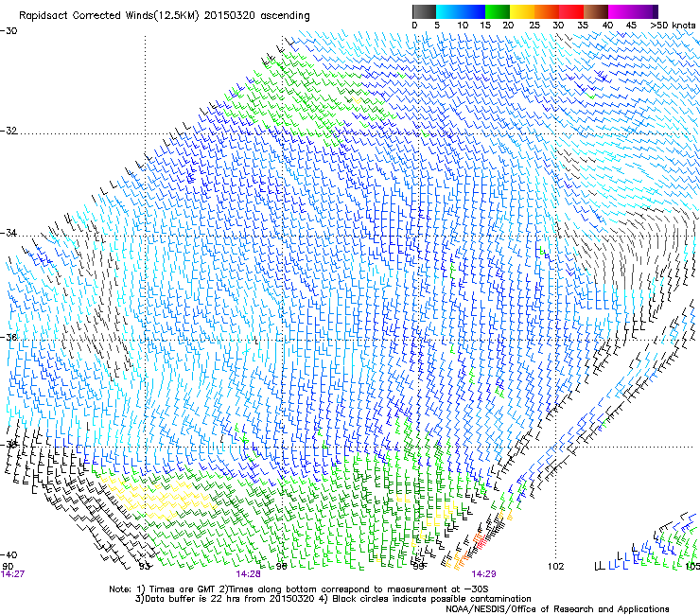Click the NOAA/NESDIS credit line

pyautogui.click(x=557, y=609)
